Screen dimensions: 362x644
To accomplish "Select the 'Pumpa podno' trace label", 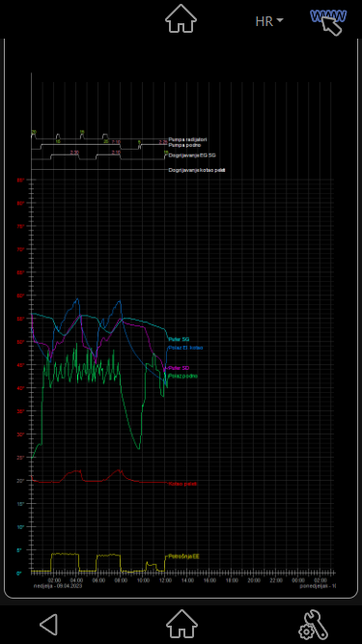I will [x=184, y=145].
